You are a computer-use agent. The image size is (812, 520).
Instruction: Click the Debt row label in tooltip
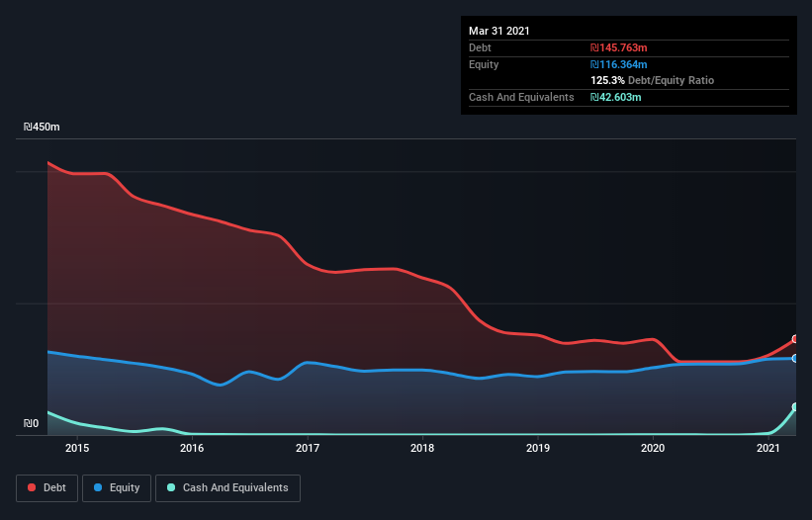coord(480,47)
